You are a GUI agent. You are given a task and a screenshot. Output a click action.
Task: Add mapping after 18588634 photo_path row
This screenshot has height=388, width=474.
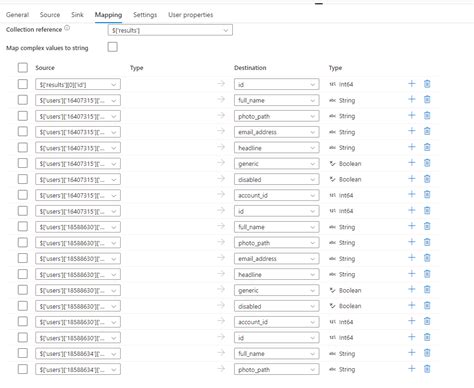(412, 369)
